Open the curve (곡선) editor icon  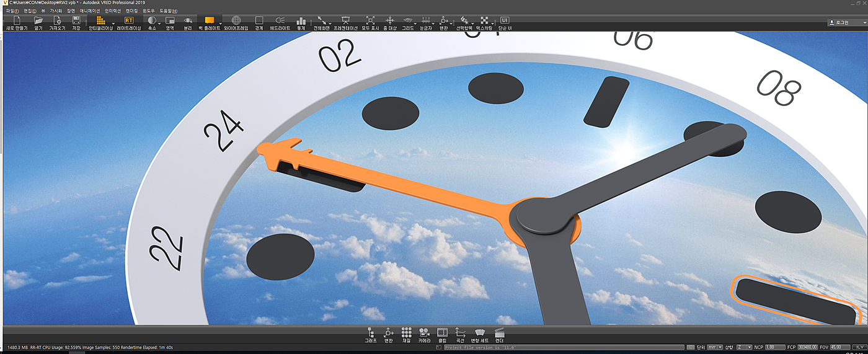[460, 333]
